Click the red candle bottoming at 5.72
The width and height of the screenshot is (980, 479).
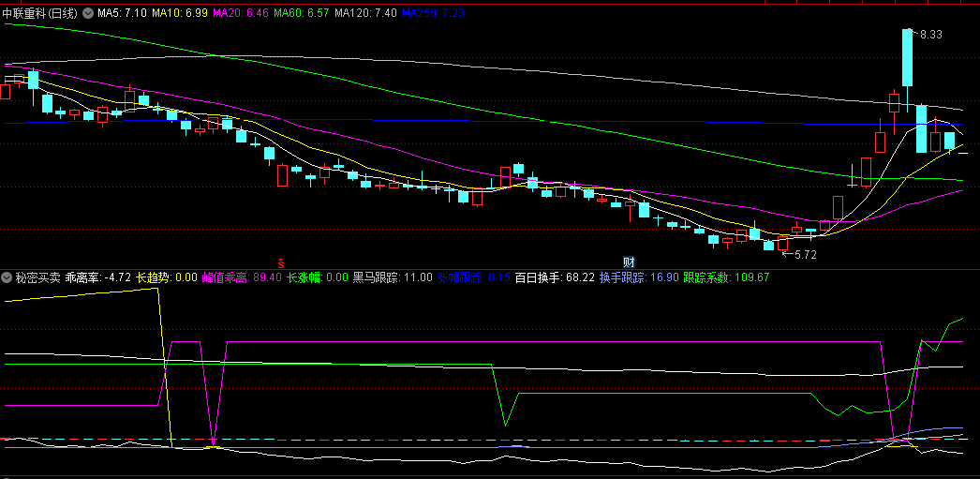(782, 244)
